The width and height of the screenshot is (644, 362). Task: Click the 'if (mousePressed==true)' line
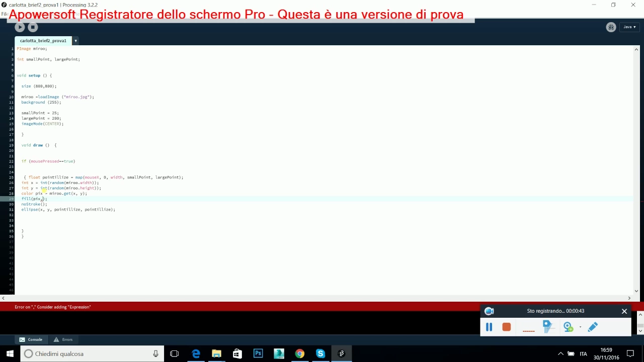pos(48,161)
